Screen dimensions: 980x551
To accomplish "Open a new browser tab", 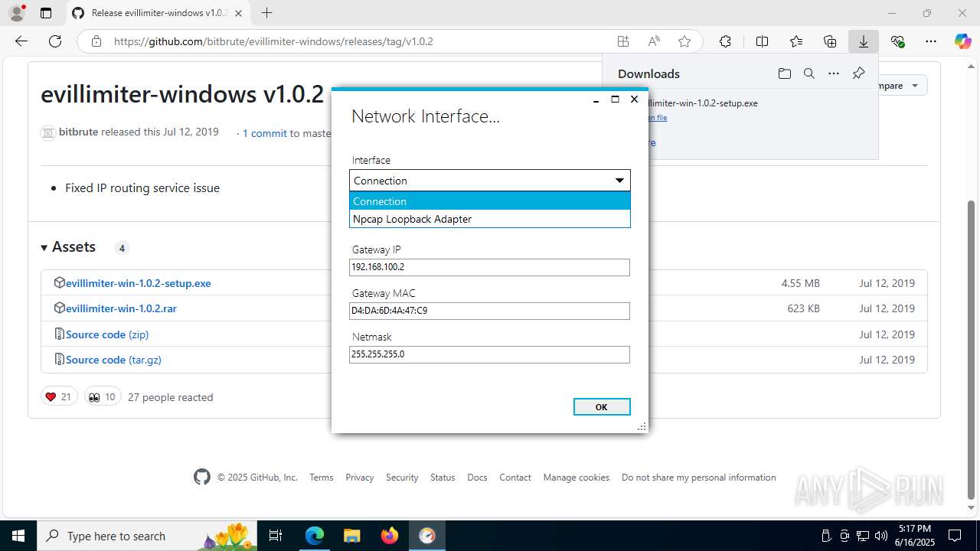I will point(266,13).
